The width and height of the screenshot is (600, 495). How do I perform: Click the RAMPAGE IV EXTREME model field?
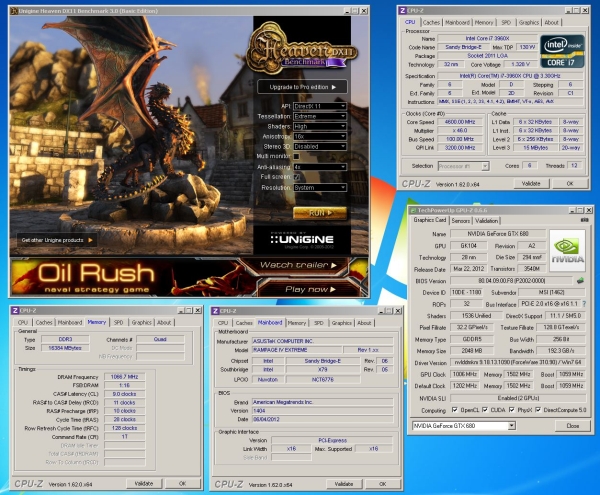[x=297, y=350]
